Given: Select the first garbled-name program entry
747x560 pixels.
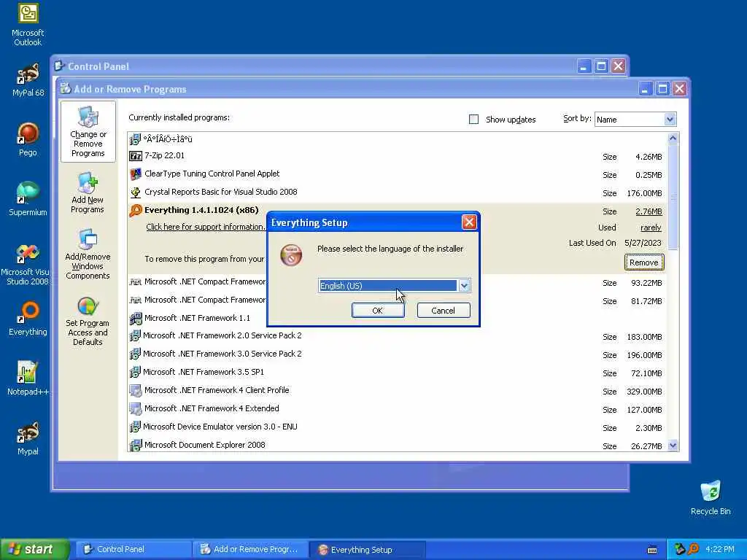Looking at the screenshot, I should coord(396,139).
